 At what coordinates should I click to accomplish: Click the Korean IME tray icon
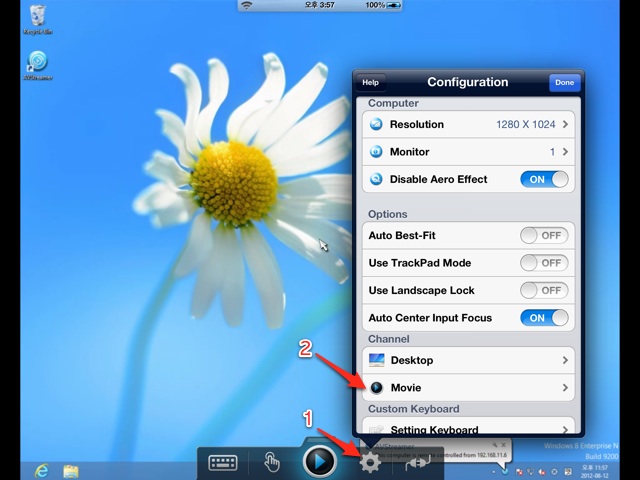568,472
